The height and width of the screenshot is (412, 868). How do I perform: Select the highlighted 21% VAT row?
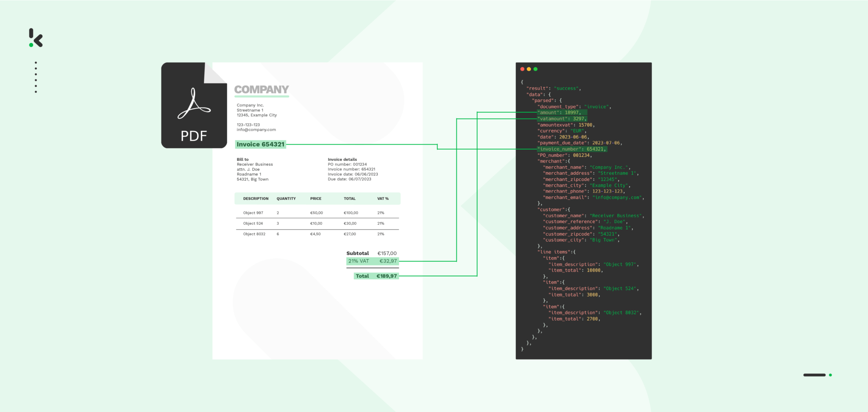point(372,261)
